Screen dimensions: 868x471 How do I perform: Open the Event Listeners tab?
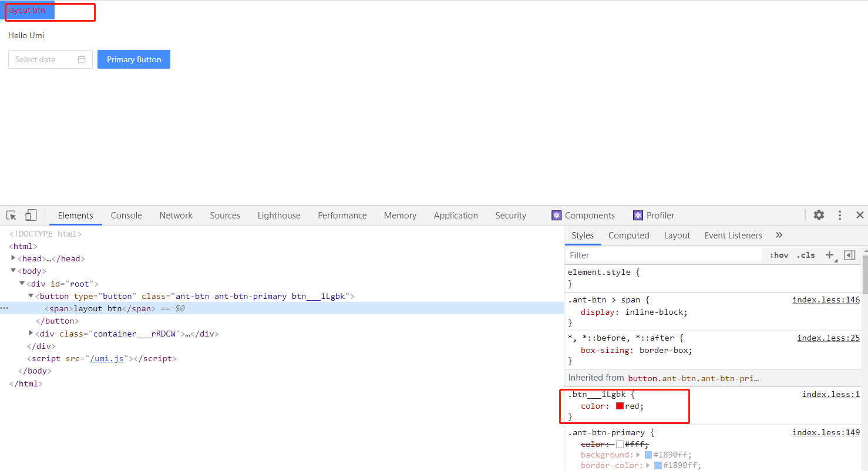pyautogui.click(x=733, y=235)
